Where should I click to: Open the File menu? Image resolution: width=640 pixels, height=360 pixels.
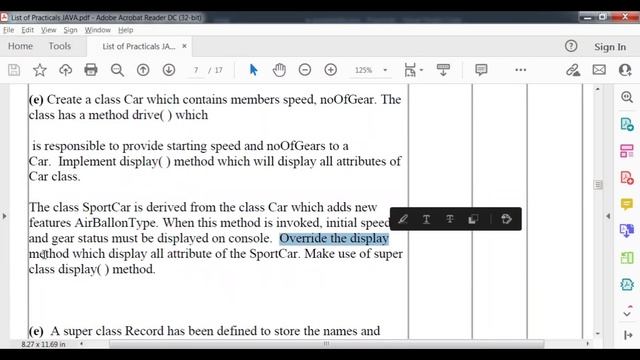pos(9,30)
